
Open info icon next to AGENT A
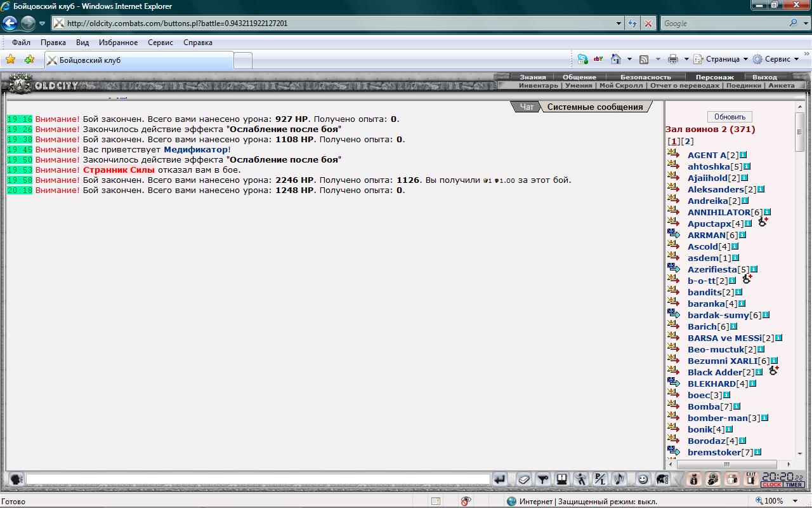tap(743, 155)
